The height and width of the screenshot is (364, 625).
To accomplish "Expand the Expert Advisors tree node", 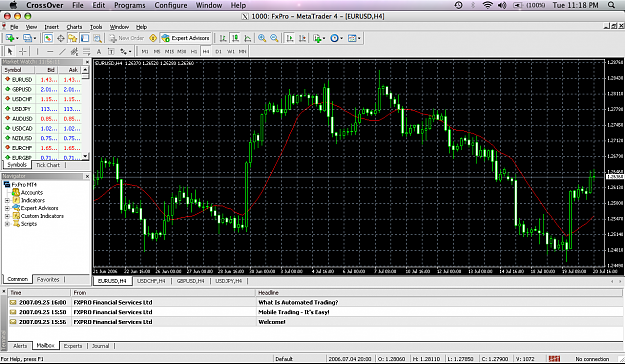I will click(7, 208).
